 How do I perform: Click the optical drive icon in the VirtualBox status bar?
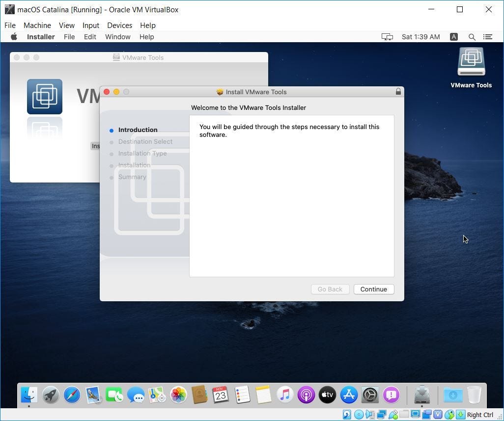(x=359, y=415)
